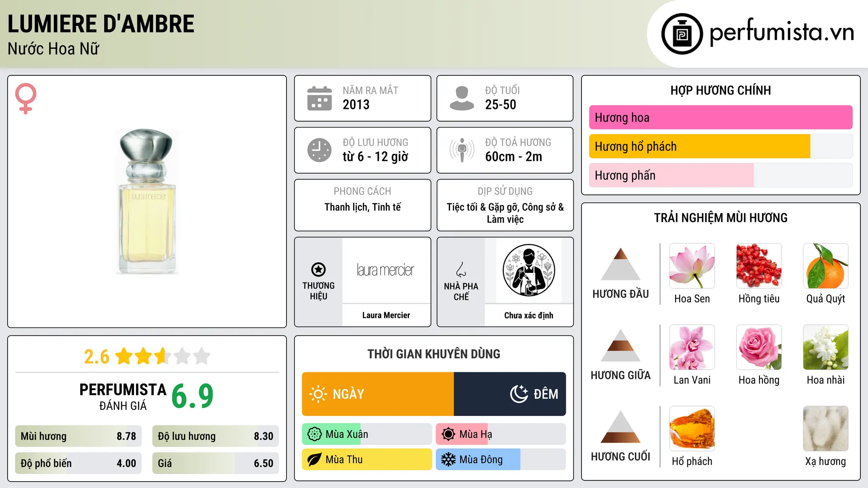Click the Laura Mercier brand name caption
The image size is (868, 488).
(386, 315)
